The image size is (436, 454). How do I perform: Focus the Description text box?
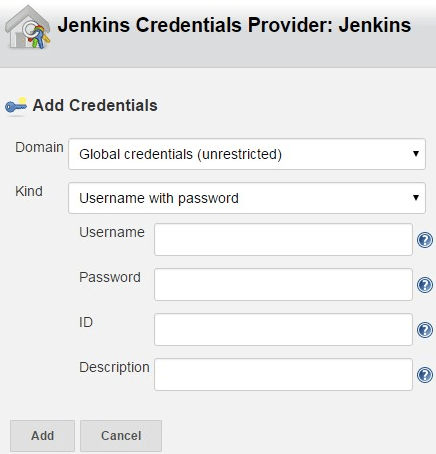283,375
